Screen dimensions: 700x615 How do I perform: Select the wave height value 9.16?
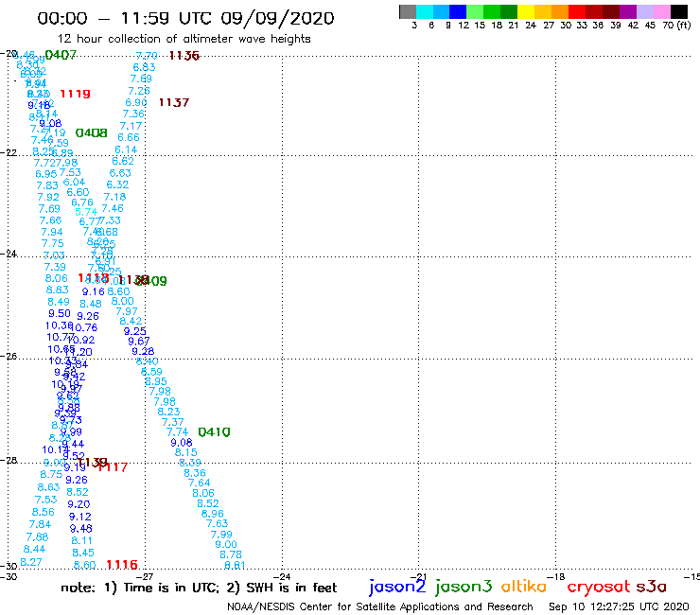coord(94,292)
